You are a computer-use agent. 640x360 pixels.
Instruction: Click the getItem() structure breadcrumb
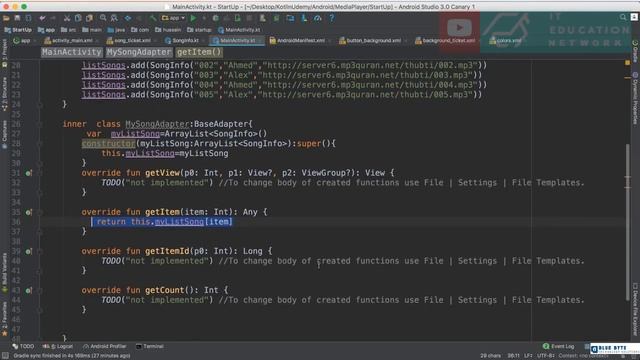point(199,52)
